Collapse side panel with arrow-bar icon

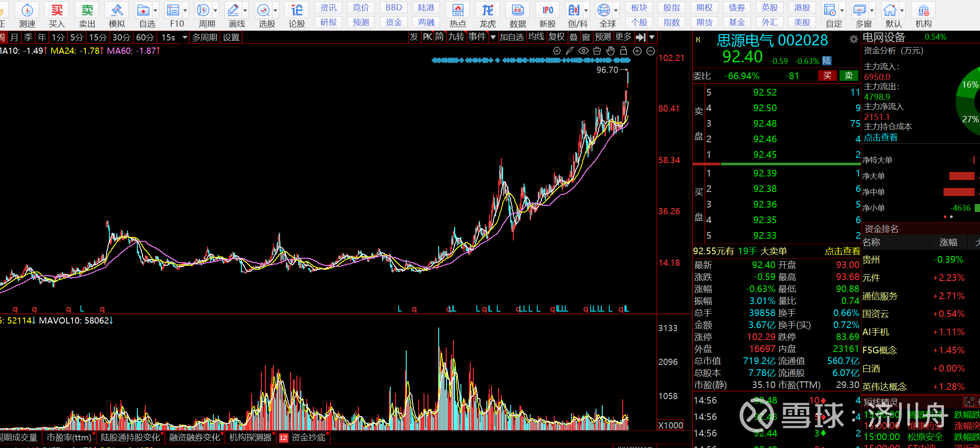pyautogui.click(x=640, y=37)
